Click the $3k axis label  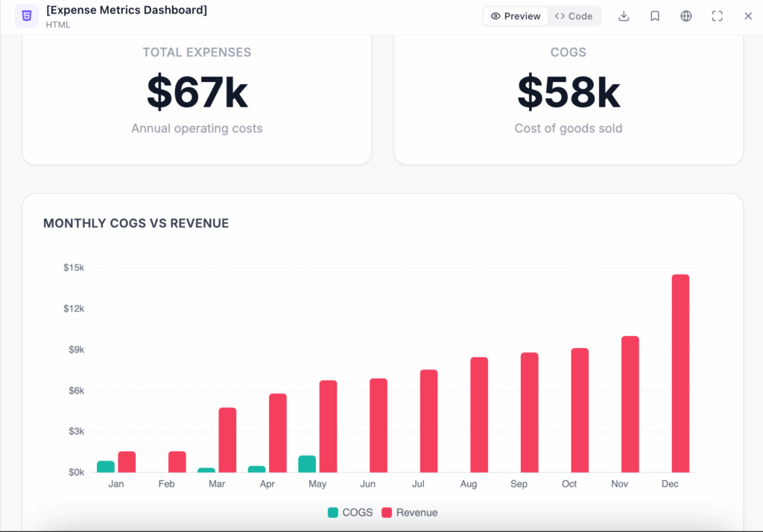coord(76,431)
